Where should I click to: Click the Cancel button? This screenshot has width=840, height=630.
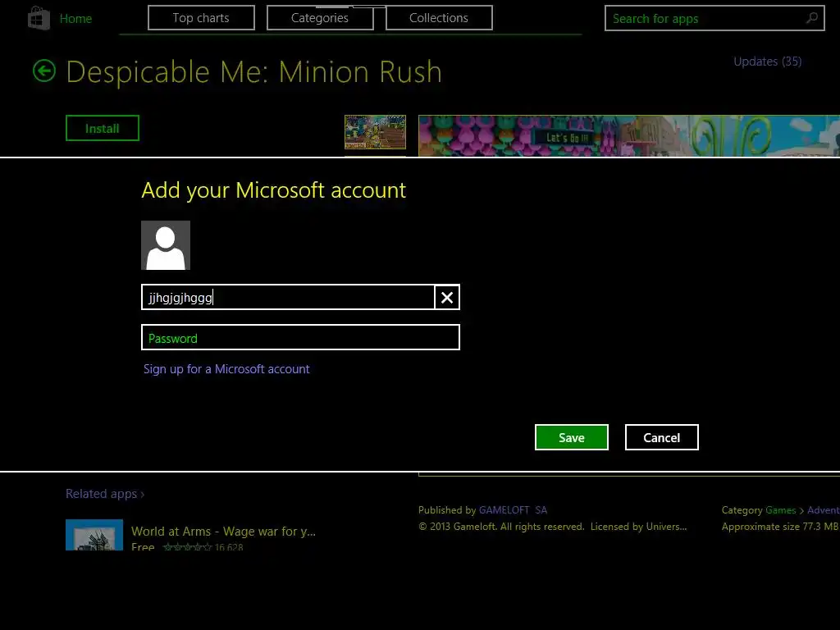662,437
